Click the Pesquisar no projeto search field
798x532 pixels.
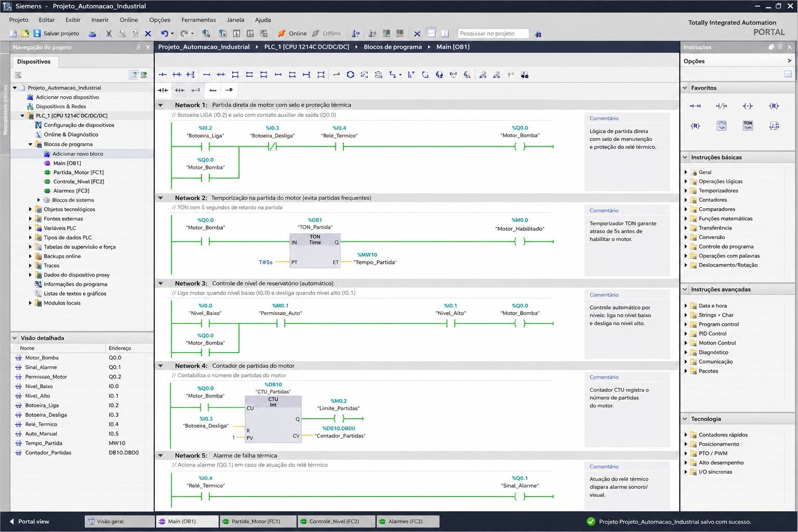(493, 33)
